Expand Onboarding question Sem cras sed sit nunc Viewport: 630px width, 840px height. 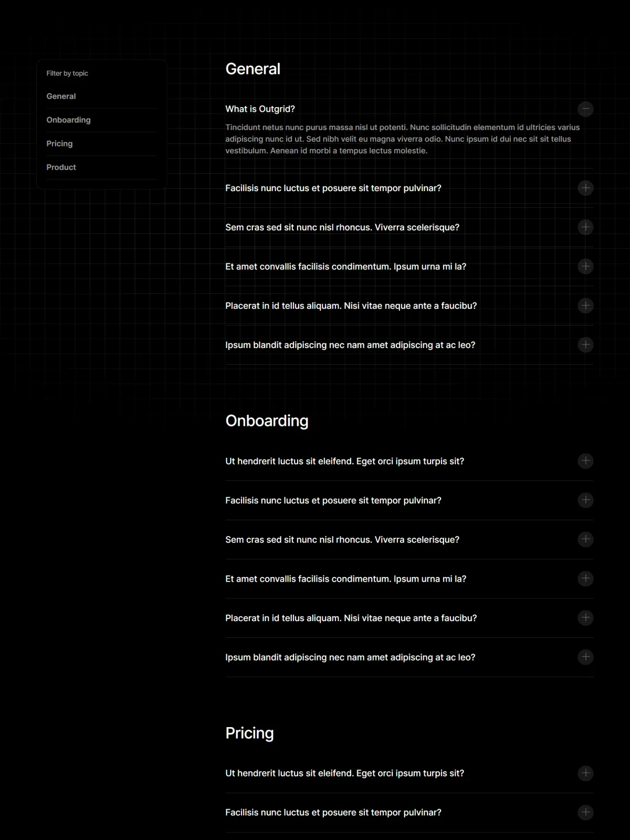tap(409, 540)
